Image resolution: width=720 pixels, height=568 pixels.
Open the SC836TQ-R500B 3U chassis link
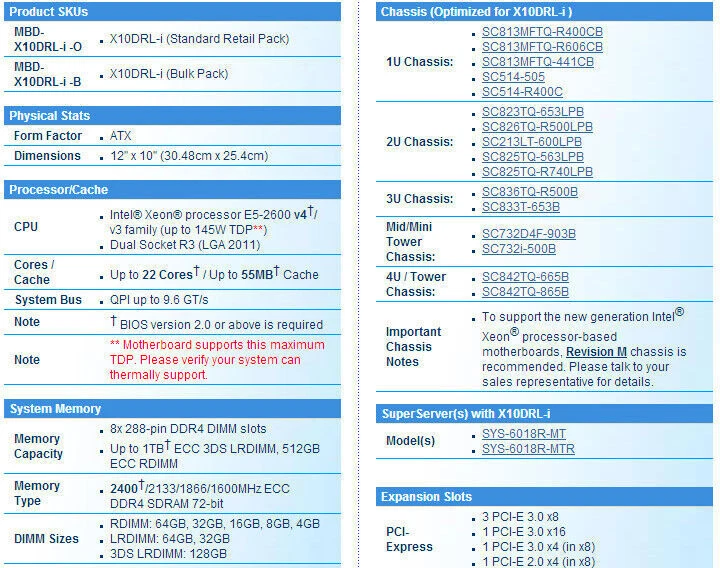[529, 191]
